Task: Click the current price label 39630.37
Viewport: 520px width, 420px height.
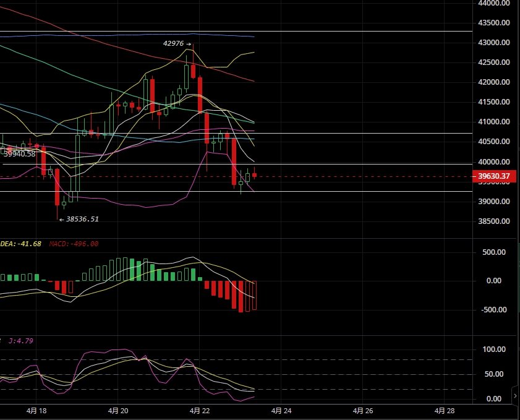Action: coord(494,176)
